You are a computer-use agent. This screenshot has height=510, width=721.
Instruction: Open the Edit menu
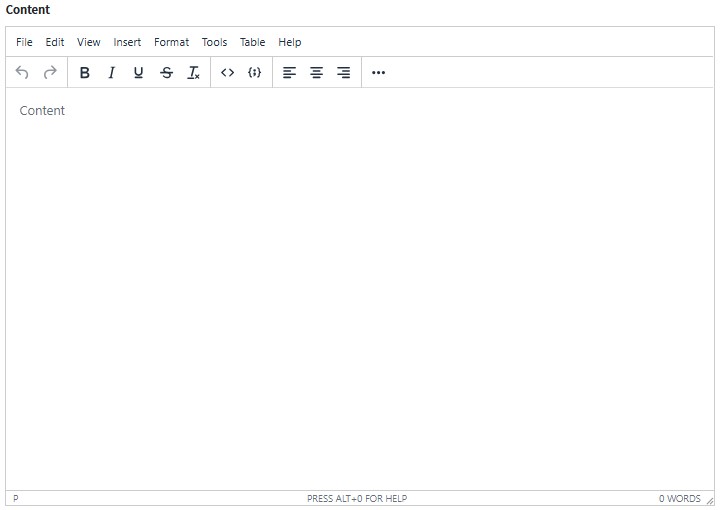[55, 42]
